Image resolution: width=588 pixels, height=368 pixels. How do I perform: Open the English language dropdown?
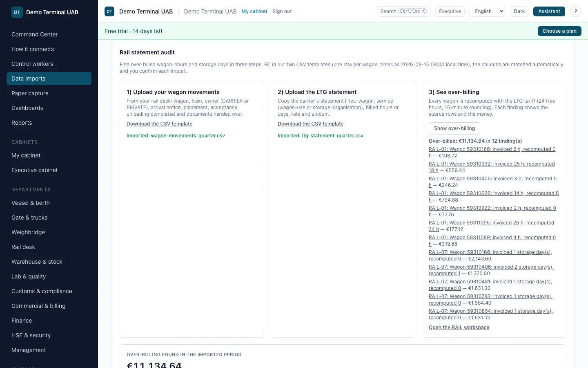coord(488,11)
